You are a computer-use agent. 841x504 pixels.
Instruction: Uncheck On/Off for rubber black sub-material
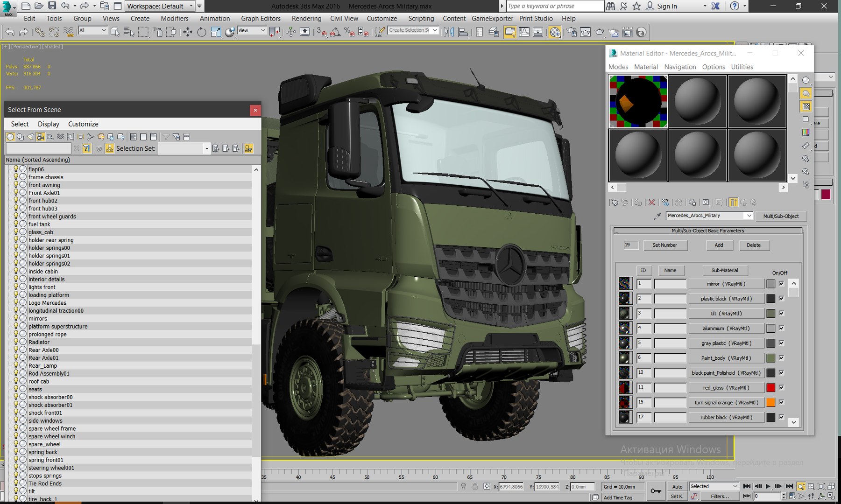point(781,417)
